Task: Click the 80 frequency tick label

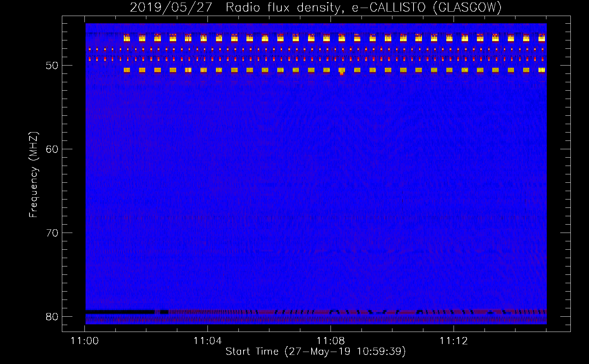Action: point(52,317)
